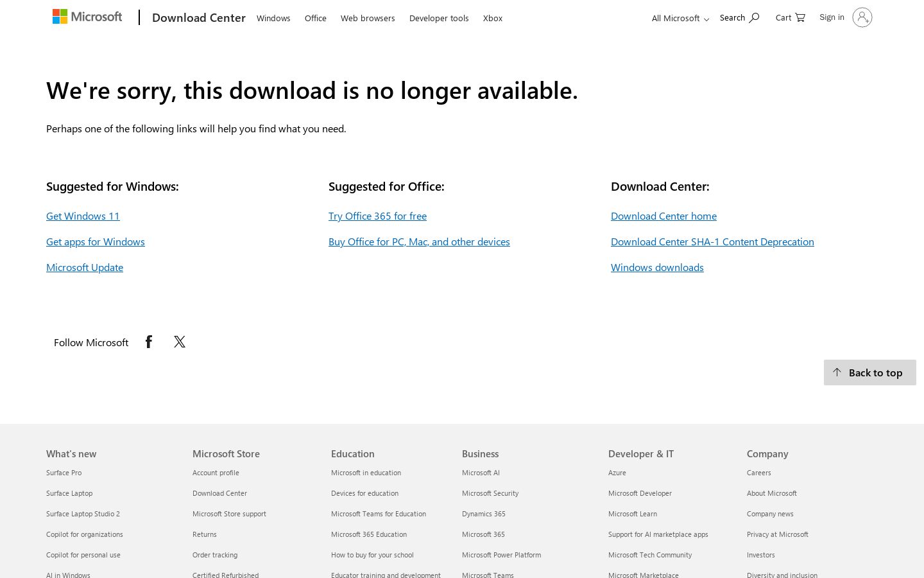Select Developer tools in the navigation
The height and width of the screenshot is (578, 924).
439,18
